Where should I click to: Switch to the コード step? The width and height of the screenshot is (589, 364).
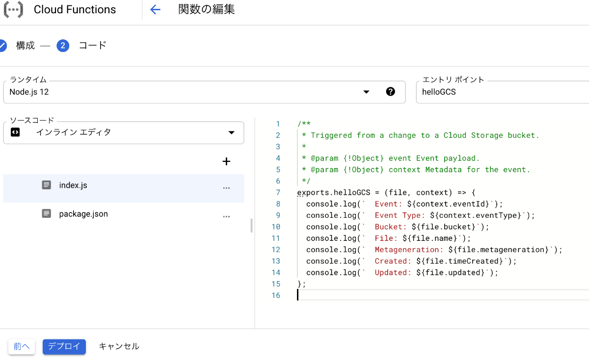tap(92, 46)
